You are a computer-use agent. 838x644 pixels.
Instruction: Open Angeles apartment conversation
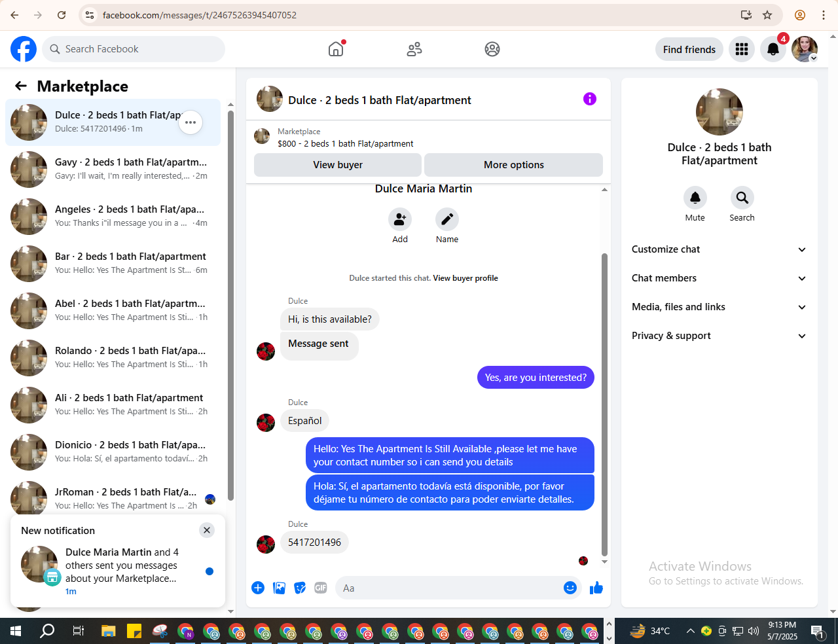pyautogui.click(x=113, y=217)
